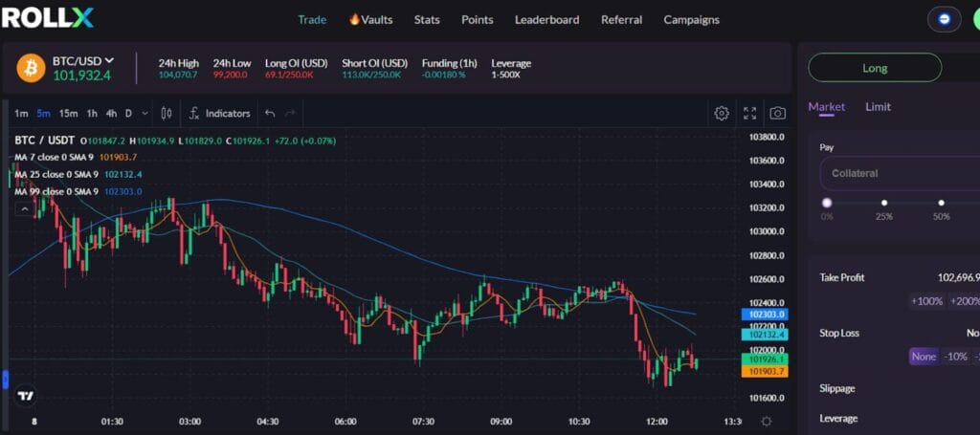Click the TradingView logo on chart

(26, 396)
